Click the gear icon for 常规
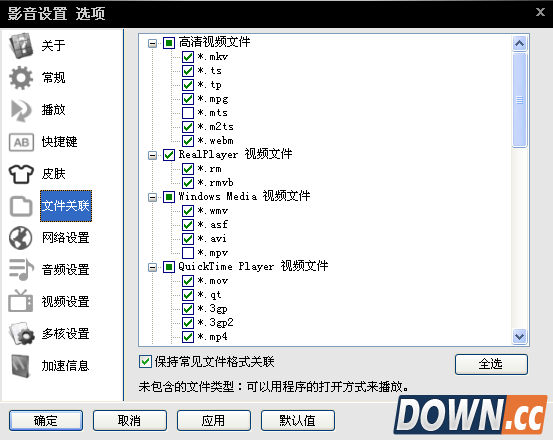 pos(21,78)
